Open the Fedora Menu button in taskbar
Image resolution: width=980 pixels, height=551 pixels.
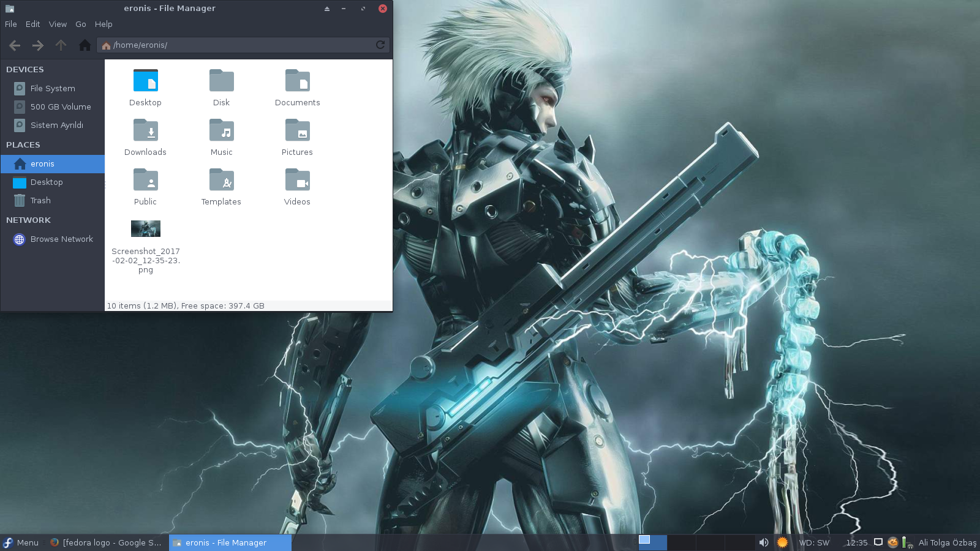21,542
